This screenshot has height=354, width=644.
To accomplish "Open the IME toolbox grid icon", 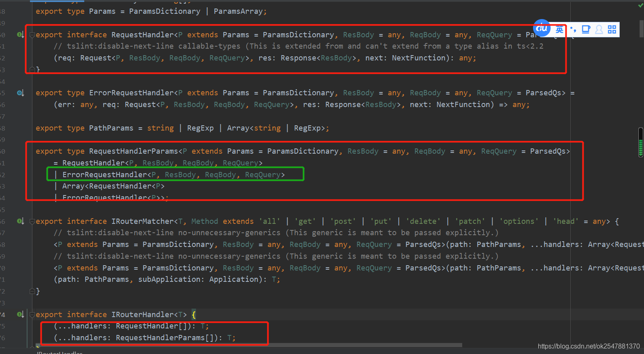I will coord(612,30).
